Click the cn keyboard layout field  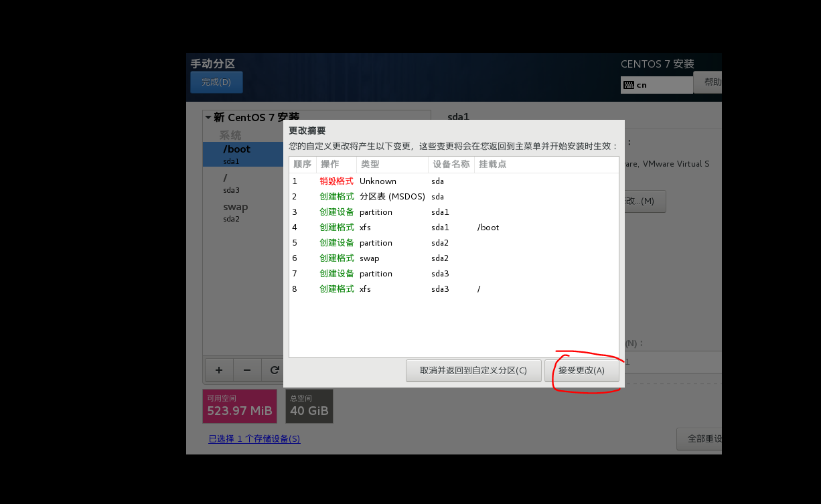[x=657, y=85]
